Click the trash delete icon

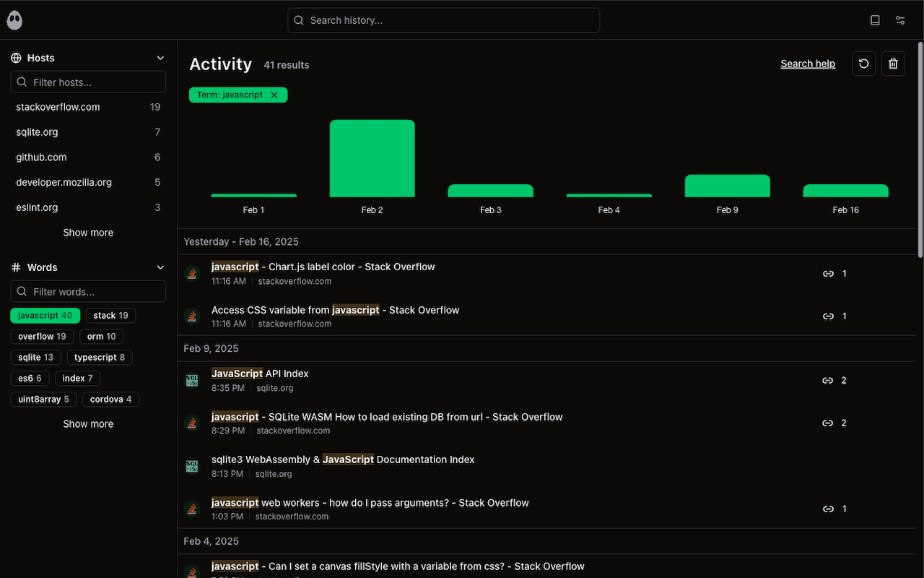click(x=893, y=64)
